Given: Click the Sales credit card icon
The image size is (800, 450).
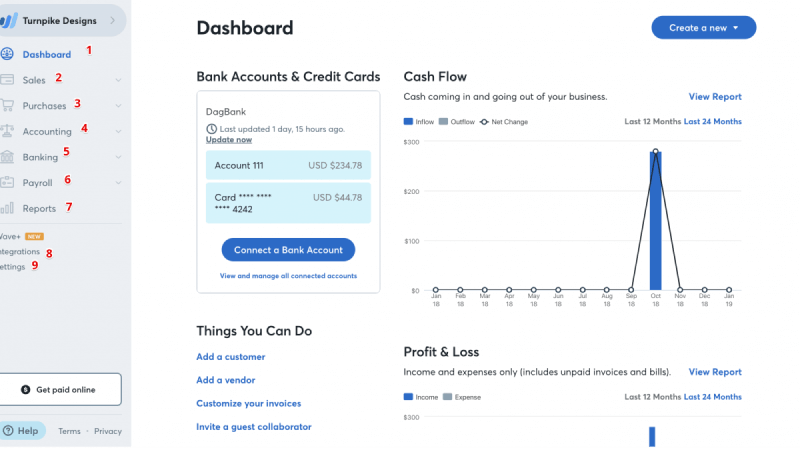Looking at the screenshot, I should click(x=7, y=80).
